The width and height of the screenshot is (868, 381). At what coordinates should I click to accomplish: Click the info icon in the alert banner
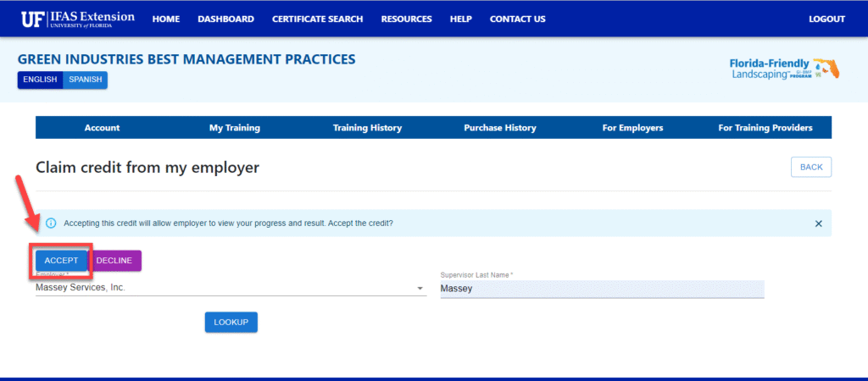[51, 224]
